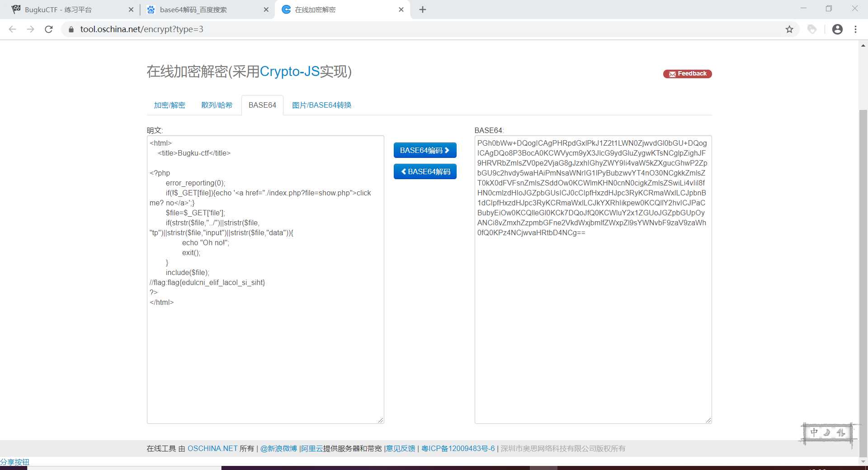Click the 明文 label
868x470 pixels.
coord(155,130)
